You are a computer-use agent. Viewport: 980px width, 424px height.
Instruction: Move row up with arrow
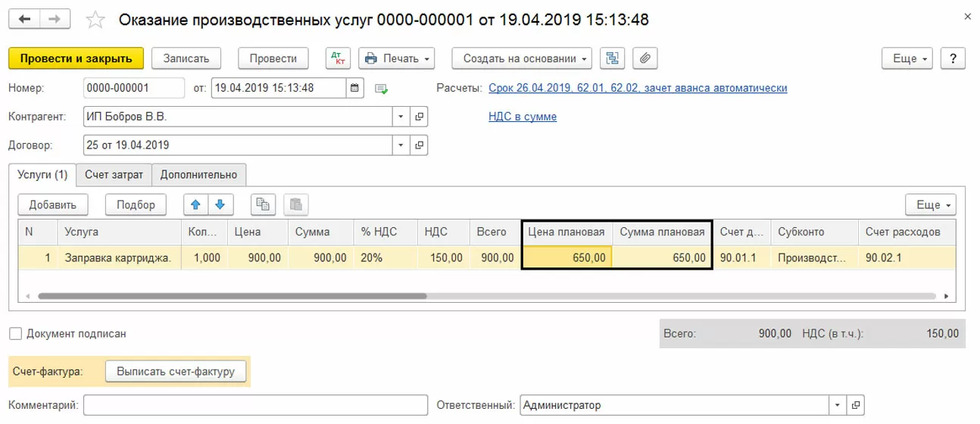[x=195, y=204]
